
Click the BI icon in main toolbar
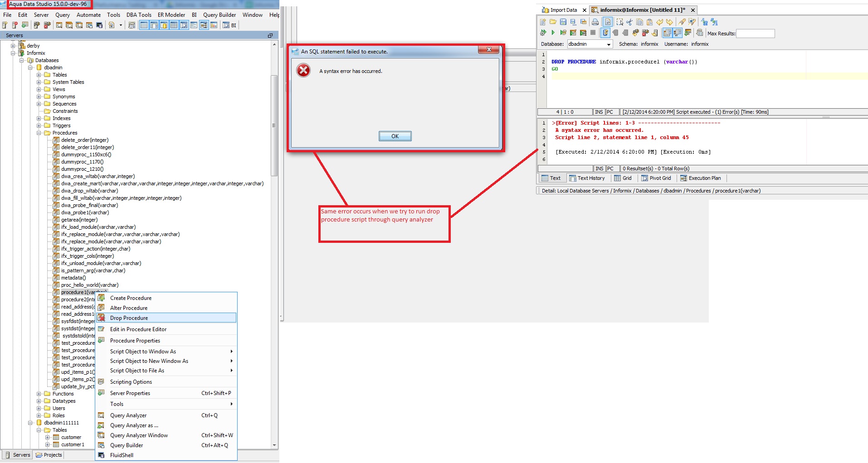229,25
